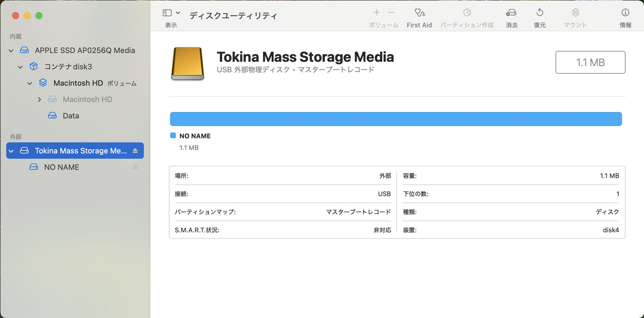This screenshot has width=644, height=318.
Task: Click the Mount (マウント) icon
Action: pos(576,13)
